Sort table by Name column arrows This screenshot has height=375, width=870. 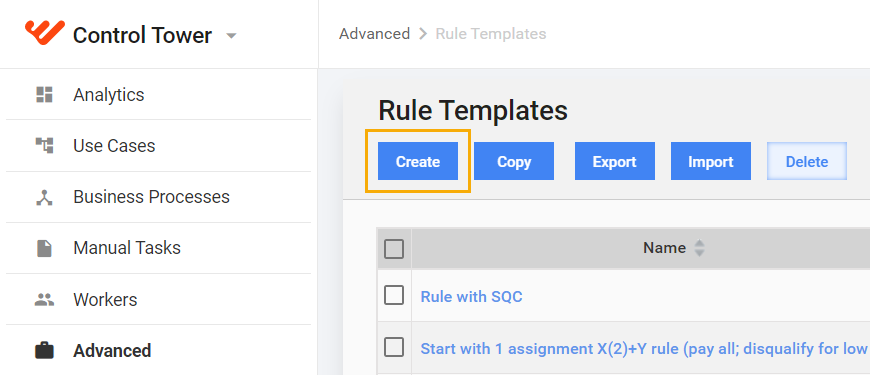(x=700, y=248)
